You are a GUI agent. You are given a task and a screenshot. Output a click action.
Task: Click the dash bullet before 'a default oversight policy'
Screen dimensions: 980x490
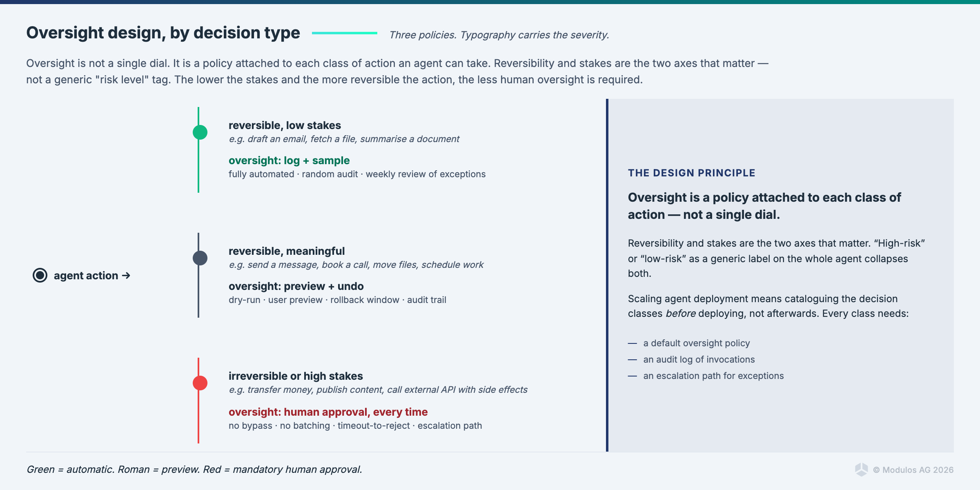point(632,343)
